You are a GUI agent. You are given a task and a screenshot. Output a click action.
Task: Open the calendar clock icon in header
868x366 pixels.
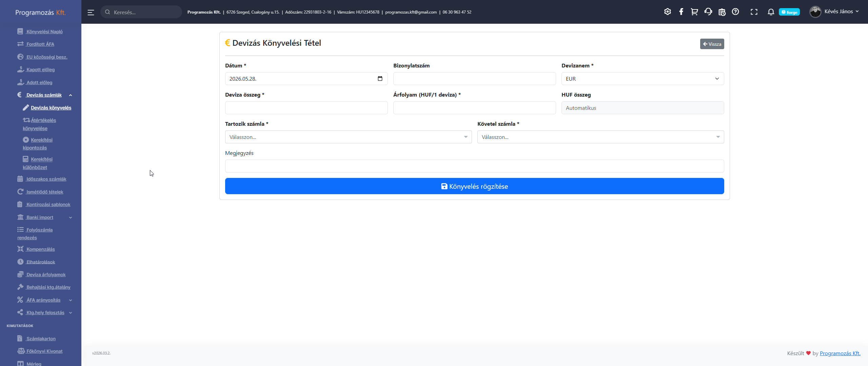[722, 12]
